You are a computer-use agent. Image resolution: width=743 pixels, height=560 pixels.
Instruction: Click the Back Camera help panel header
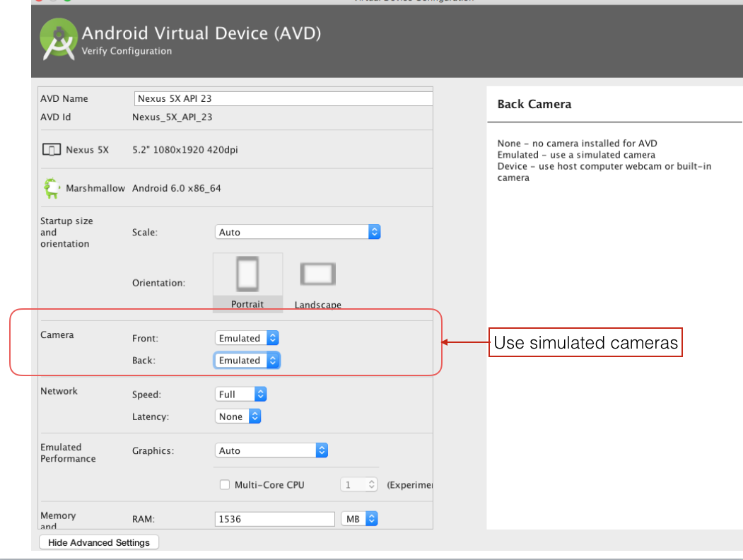pyautogui.click(x=534, y=103)
